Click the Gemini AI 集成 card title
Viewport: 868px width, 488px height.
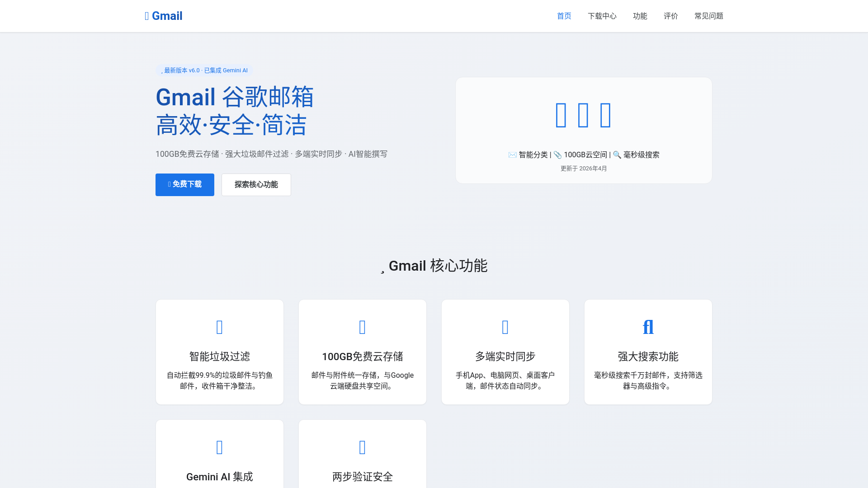[220, 477]
